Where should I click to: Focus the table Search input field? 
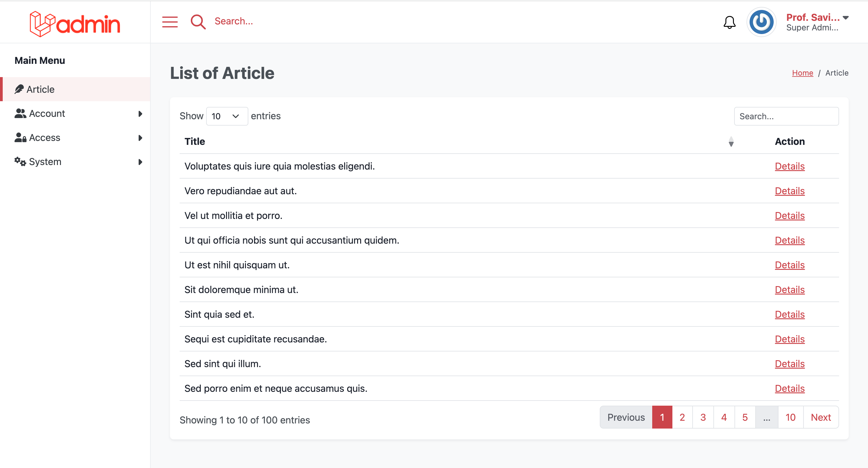click(786, 116)
